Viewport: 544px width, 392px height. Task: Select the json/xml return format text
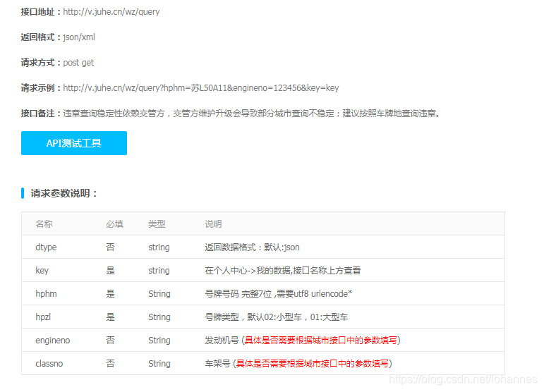click(79, 37)
